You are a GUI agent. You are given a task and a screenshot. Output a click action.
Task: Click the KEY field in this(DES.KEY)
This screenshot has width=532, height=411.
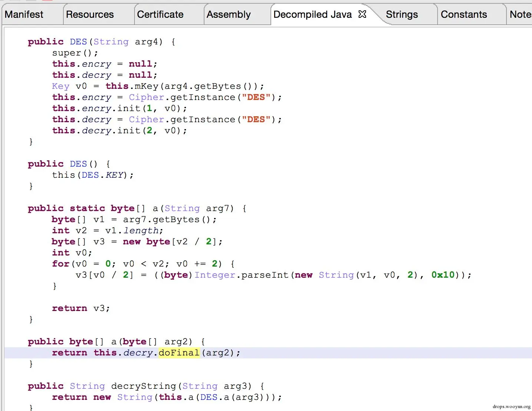coord(114,175)
